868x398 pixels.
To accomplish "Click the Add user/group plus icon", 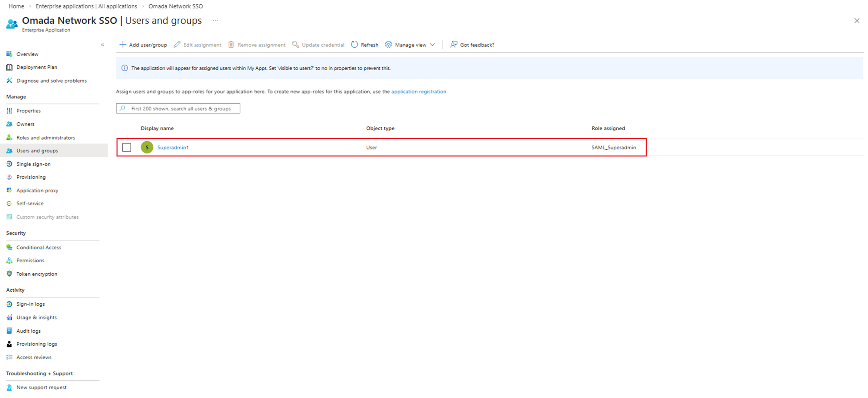I will click(123, 44).
